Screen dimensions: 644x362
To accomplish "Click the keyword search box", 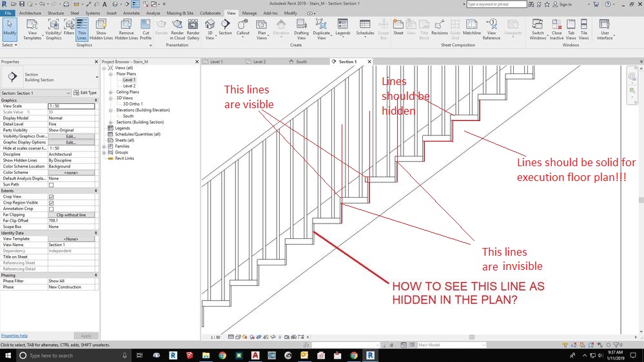I will coord(496,4).
